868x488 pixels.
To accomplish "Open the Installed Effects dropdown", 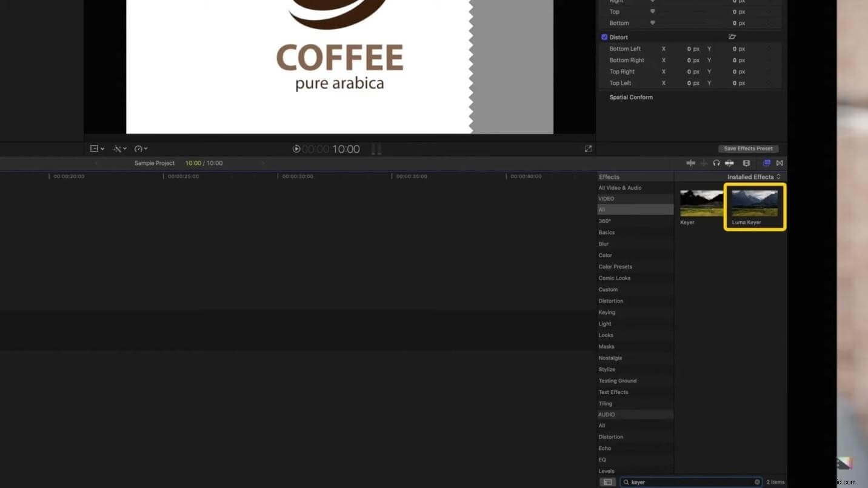I will click(x=754, y=176).
